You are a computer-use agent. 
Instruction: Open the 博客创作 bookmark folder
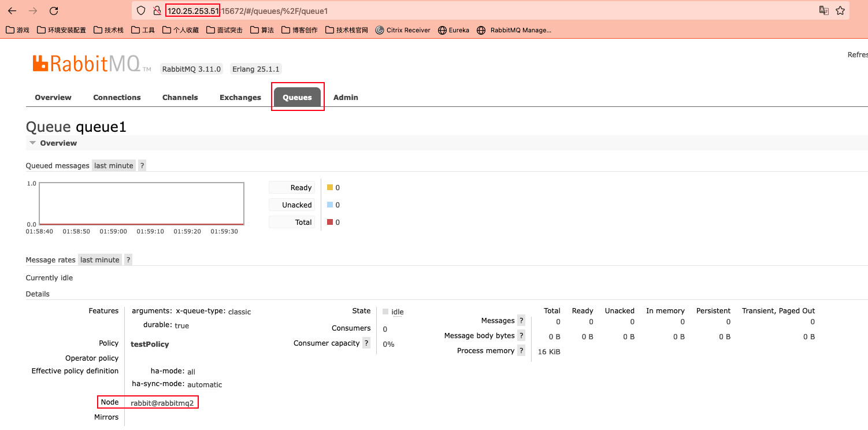coord(299,30)
